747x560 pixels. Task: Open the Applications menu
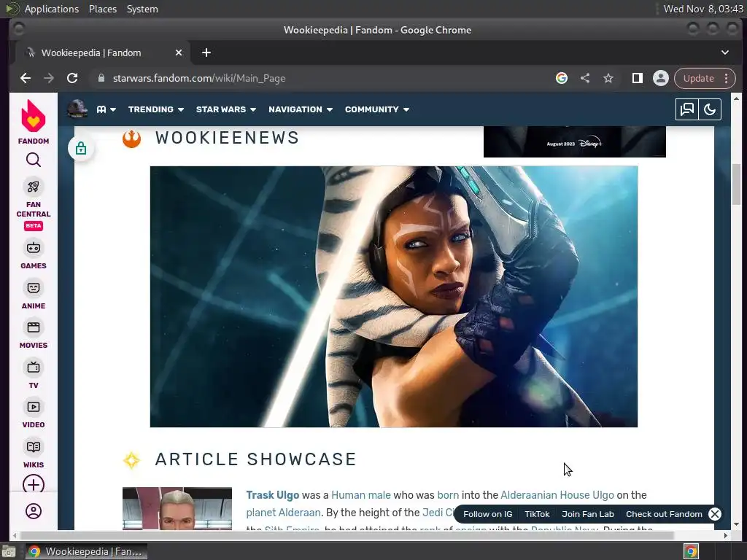coord(52,9)
